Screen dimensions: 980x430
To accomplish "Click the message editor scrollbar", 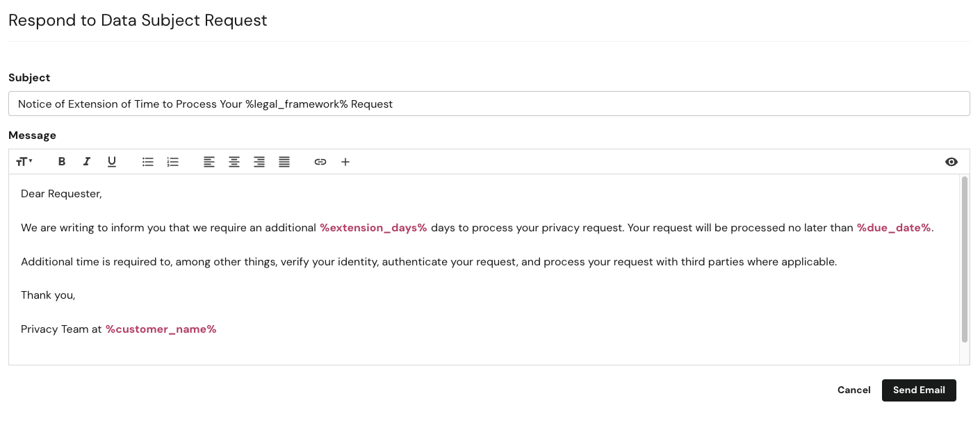I will point(965,264).
